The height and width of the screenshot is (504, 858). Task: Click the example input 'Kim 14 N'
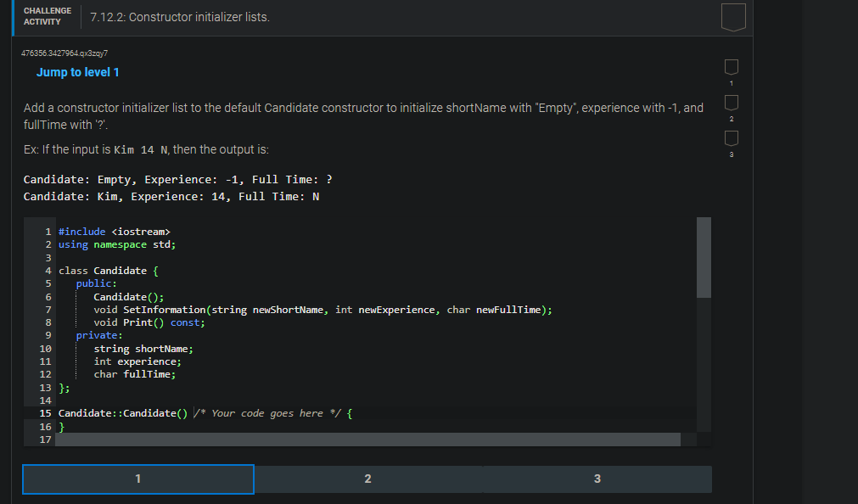pyautogui.click(x=141, y=150)
